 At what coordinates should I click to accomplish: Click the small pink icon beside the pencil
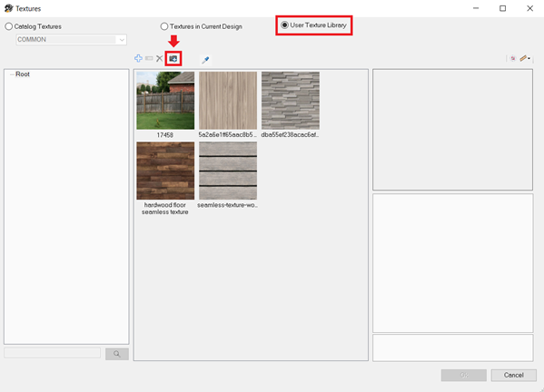(x=513, y=58)
